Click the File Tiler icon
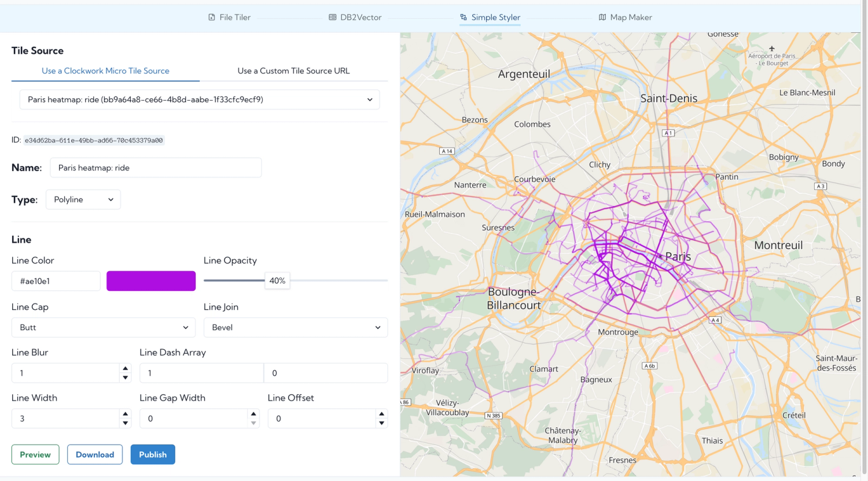Image resolution: width=868 pixels, height=481 pixels. pyautogui.click(x=212, y=17)
